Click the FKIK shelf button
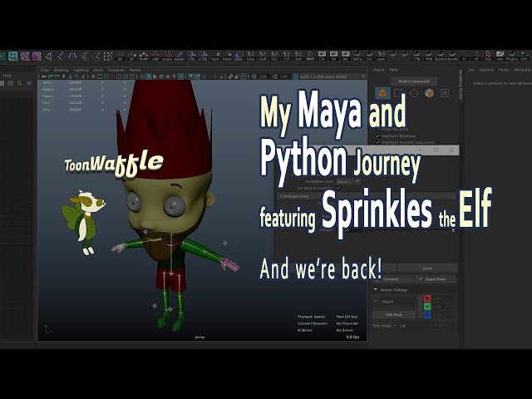 point(429,56)
